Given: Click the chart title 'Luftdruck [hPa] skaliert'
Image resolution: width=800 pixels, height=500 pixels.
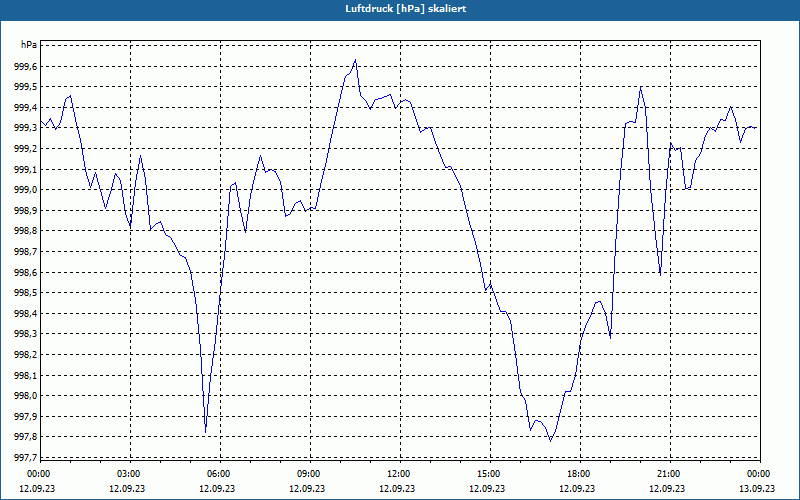Looking at the screenshot, I should [405, 9].
